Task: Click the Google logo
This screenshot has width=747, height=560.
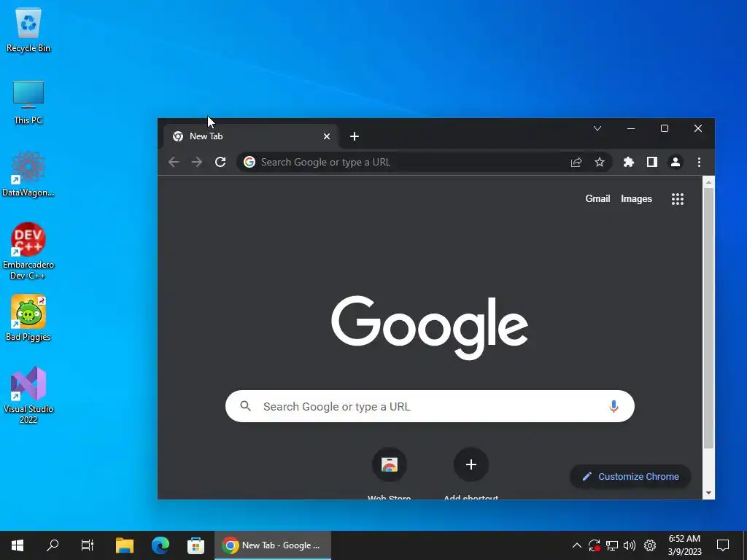Action: [x=430, y=327]
